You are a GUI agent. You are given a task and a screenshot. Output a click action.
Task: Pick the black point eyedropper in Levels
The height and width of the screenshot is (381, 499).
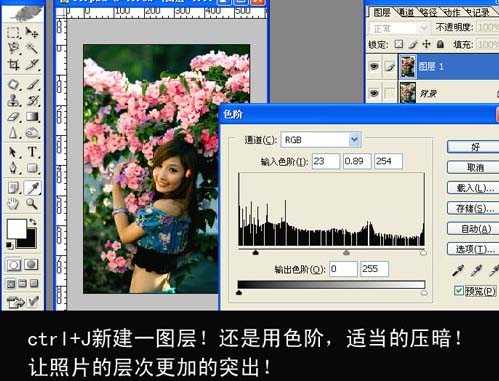pyautogui.click(x=458, y=270)
